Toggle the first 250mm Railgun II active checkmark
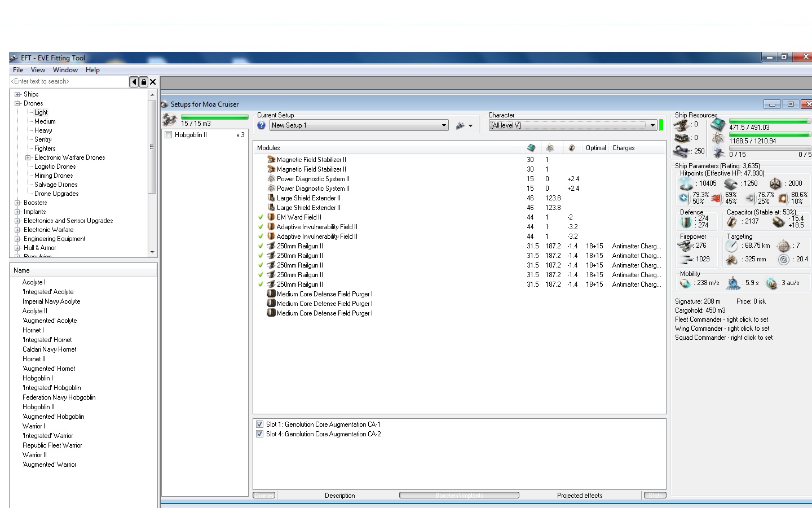 [x=261, y=246]
